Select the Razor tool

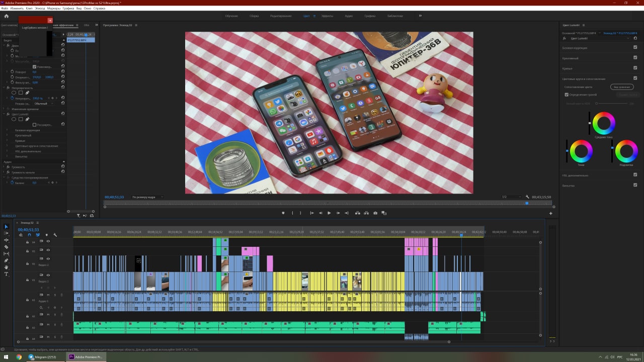[7, 247]
